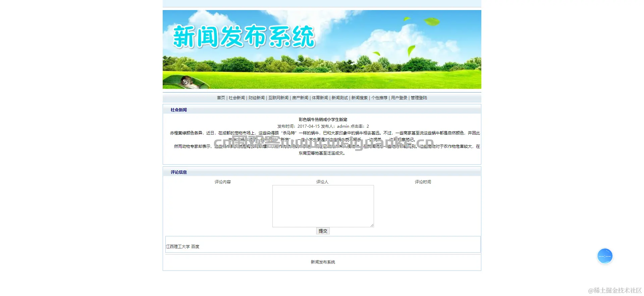The image size is (644, 296).
Task: Click the blue floating assistant icon
Action: (x=605, y=256)
